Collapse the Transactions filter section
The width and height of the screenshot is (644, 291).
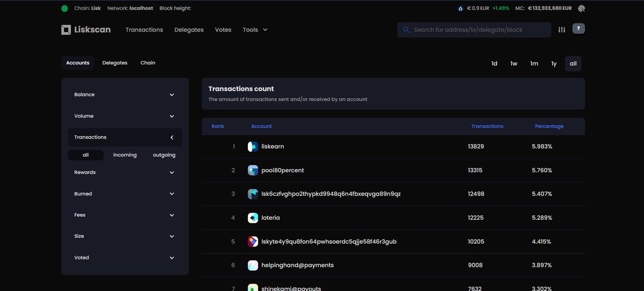[125, 137]
